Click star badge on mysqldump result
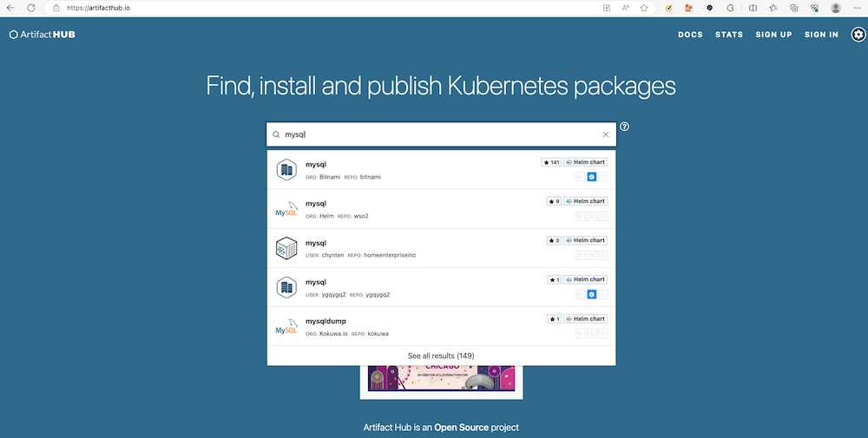The height and width of the screenshot is (438, 868). 554,319
